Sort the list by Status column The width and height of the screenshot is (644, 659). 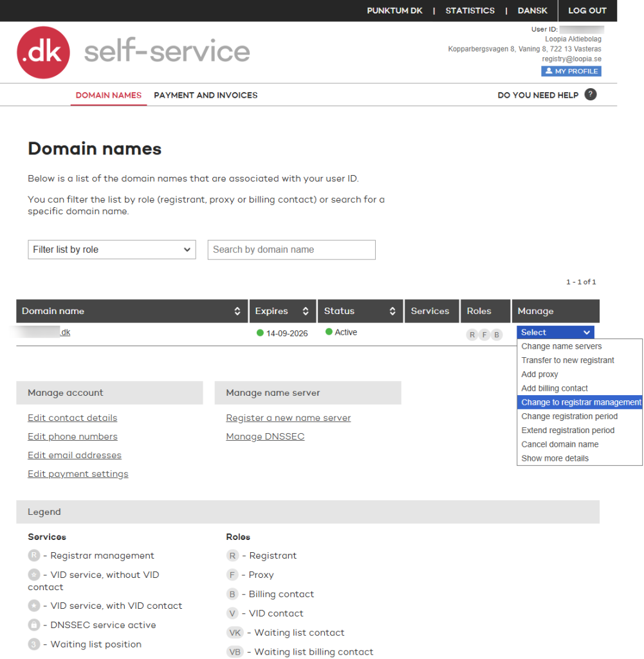[392, 311]
